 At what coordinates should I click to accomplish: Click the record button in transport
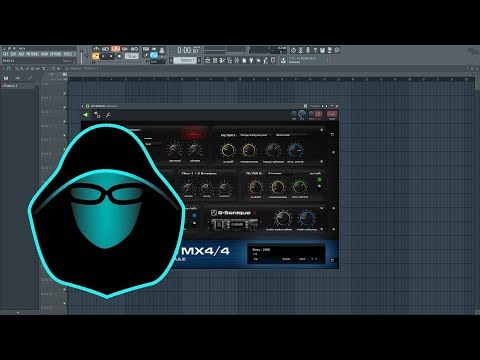coord(119,57)
